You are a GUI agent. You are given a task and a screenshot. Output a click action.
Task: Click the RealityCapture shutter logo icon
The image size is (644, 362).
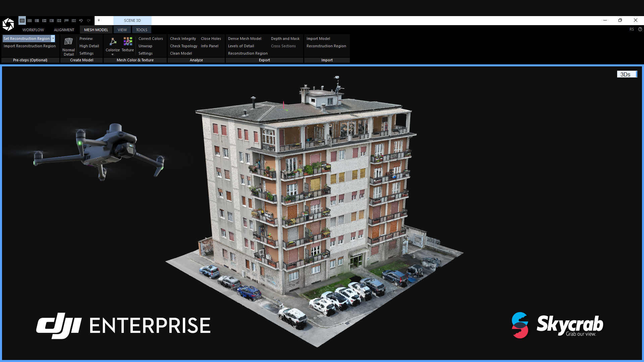8,23
